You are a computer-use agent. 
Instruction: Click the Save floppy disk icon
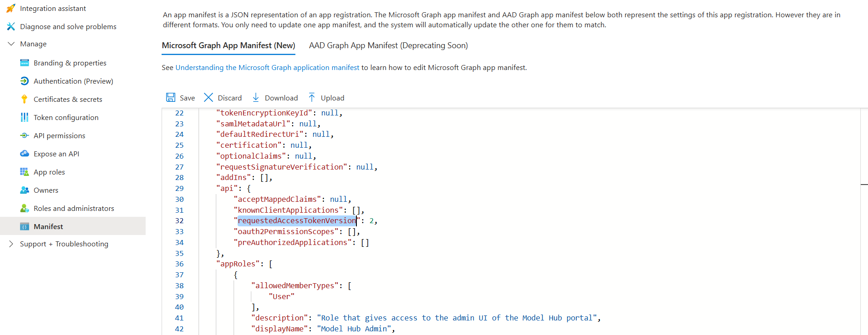[x=171, y=98]
